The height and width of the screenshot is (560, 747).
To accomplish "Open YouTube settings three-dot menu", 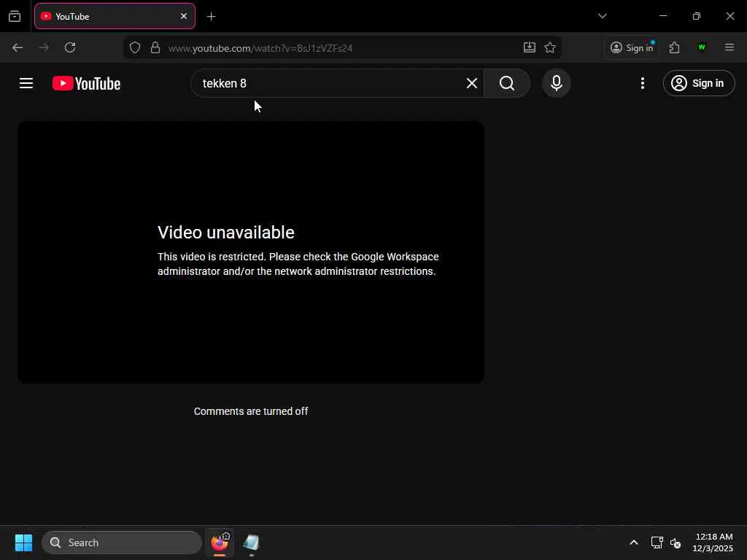I will (642, 83).
